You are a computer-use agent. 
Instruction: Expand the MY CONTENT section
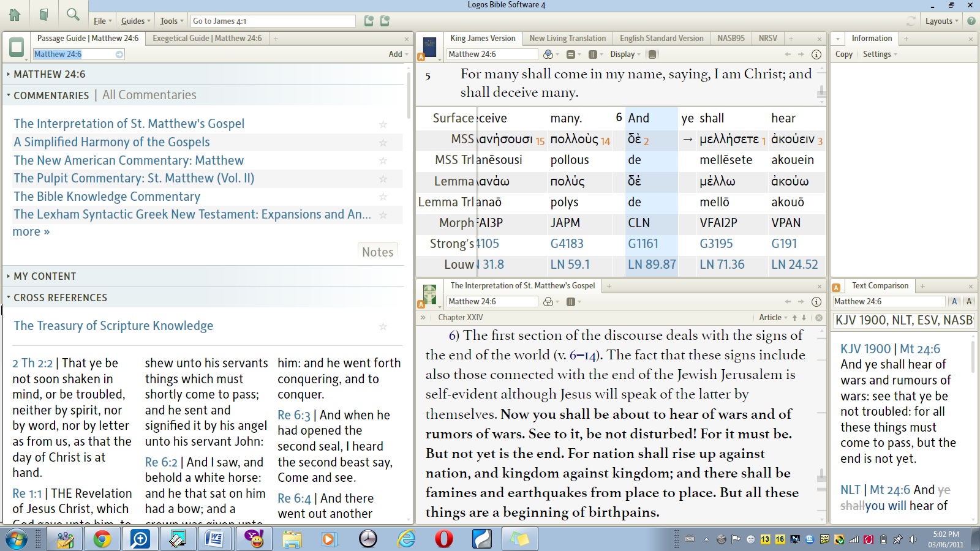coord(9,276)
